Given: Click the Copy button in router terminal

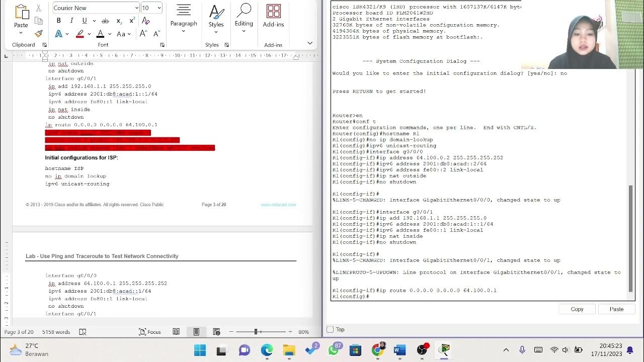Looking at the screenshot, I should click(577, 309).
